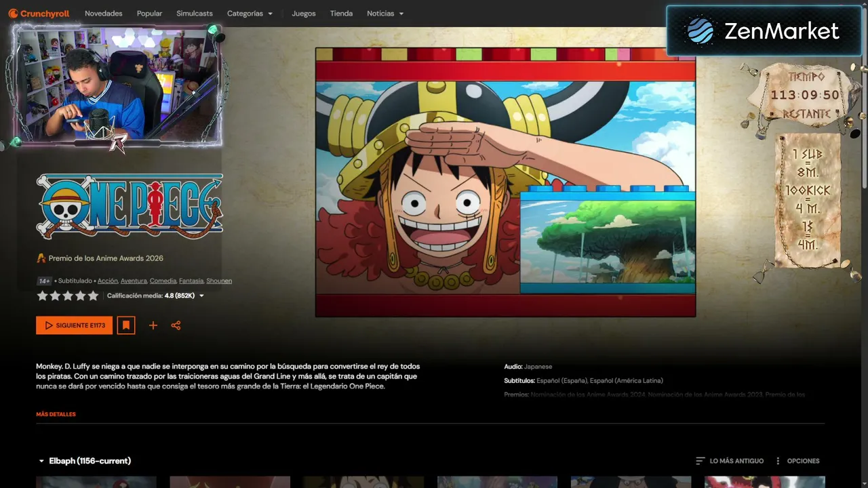The width and height of the screenshot is (868, 488).
Task: Play next episode with Siguiente E1173 button
Action: [75, 325]
